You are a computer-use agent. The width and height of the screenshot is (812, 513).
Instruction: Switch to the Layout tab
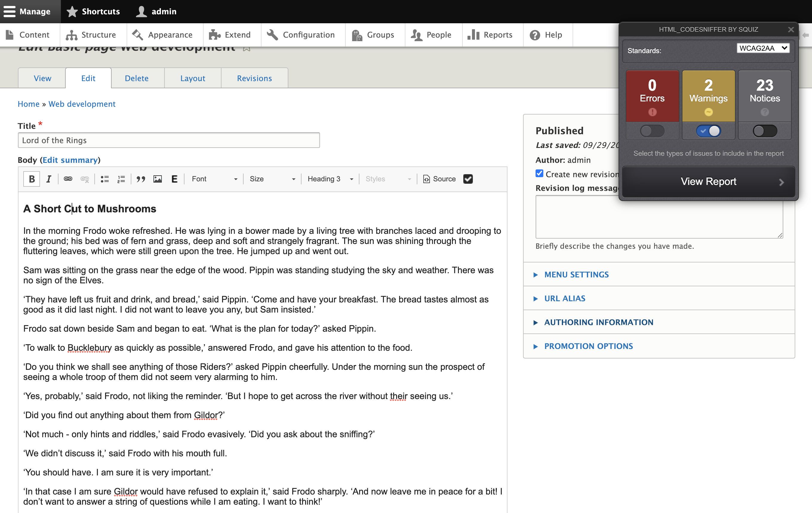193,78
